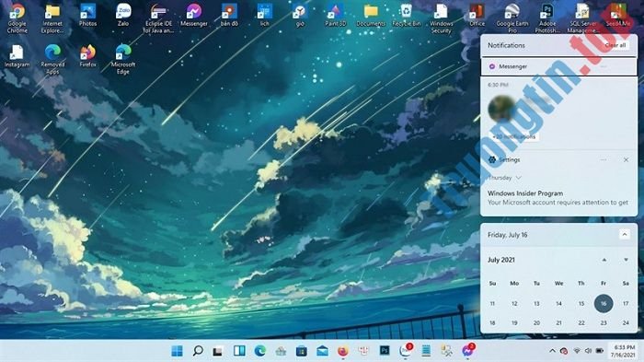Clear all notifications
Screen dimensions: 644x362
click(x=615, y=45)
